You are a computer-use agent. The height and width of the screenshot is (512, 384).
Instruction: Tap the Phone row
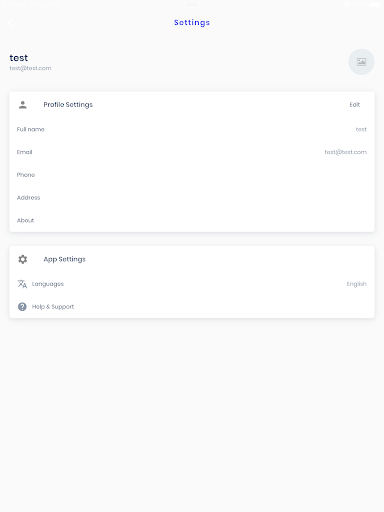[x=192, y=175]
